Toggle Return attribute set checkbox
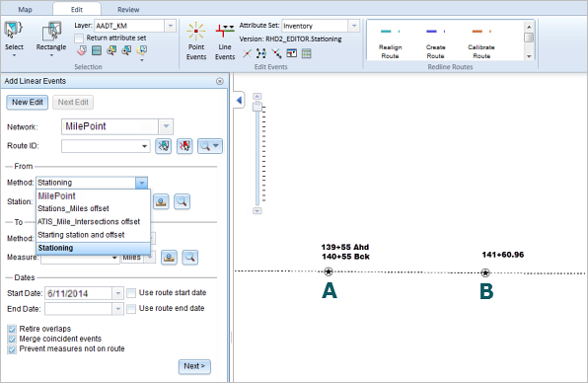 (x=79, y=38)
